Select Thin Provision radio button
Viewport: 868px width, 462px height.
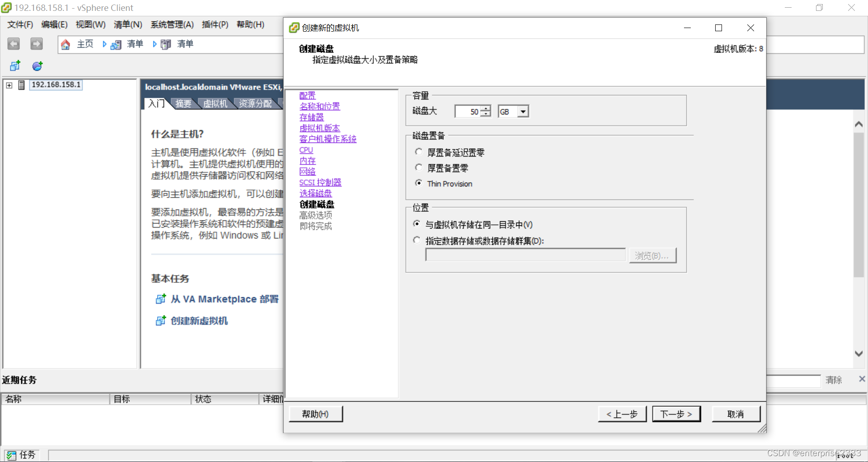click(x=419, y=183)
